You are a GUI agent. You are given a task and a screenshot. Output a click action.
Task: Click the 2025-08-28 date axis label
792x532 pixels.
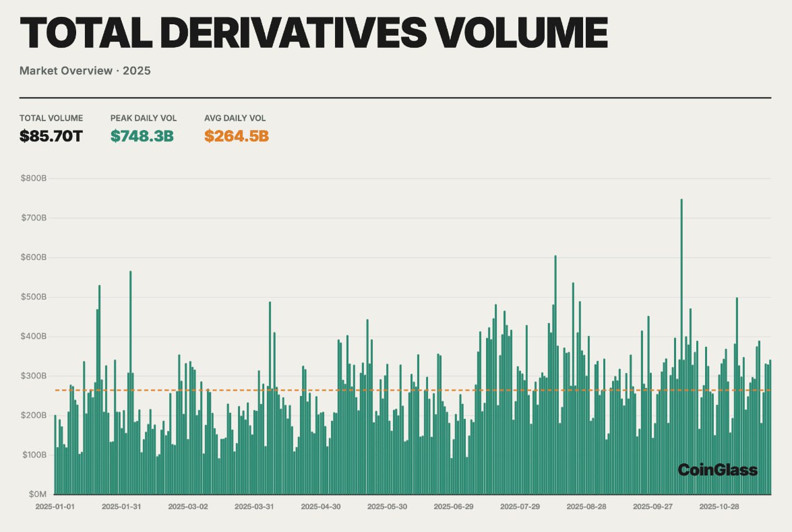point(586,506)
